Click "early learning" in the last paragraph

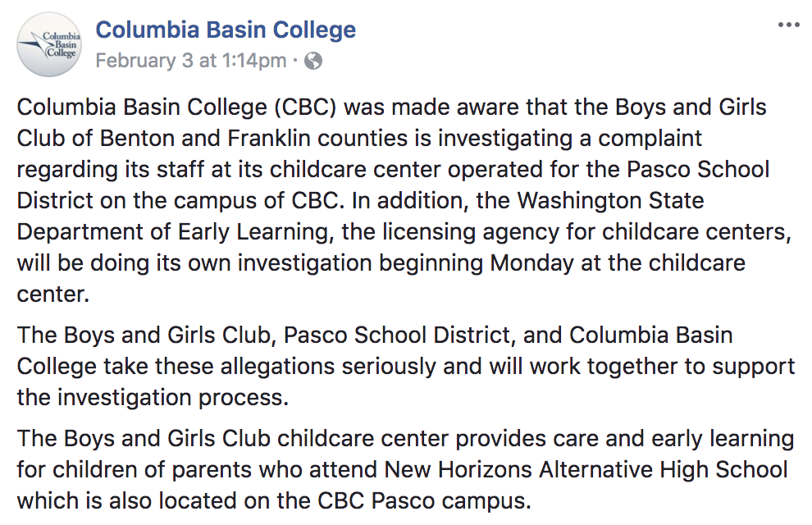723,439
